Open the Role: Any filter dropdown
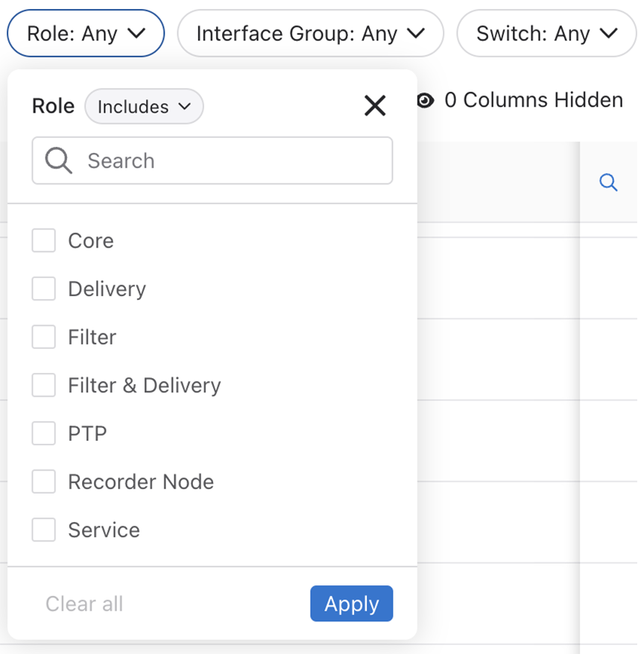 coord(85,34)
